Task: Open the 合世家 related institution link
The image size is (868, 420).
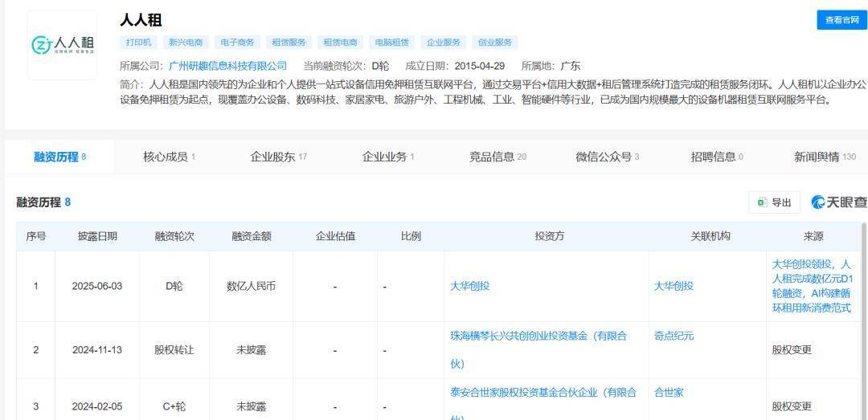Action: click(x=669, y=393)
